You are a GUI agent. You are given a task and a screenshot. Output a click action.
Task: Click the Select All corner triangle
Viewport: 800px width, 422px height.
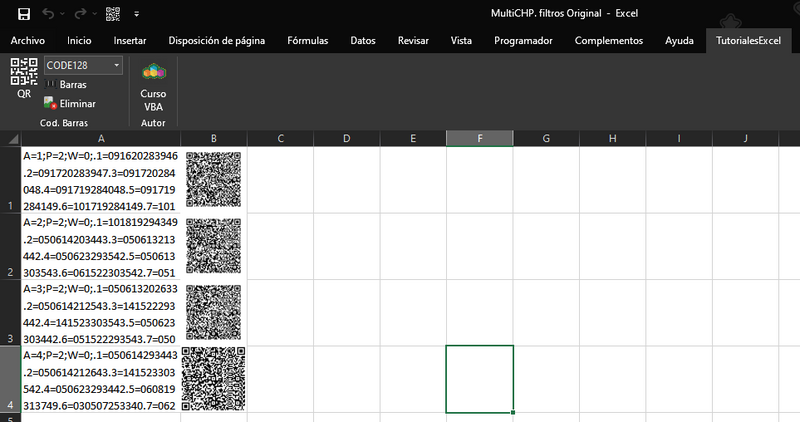[x=13, y=139]
